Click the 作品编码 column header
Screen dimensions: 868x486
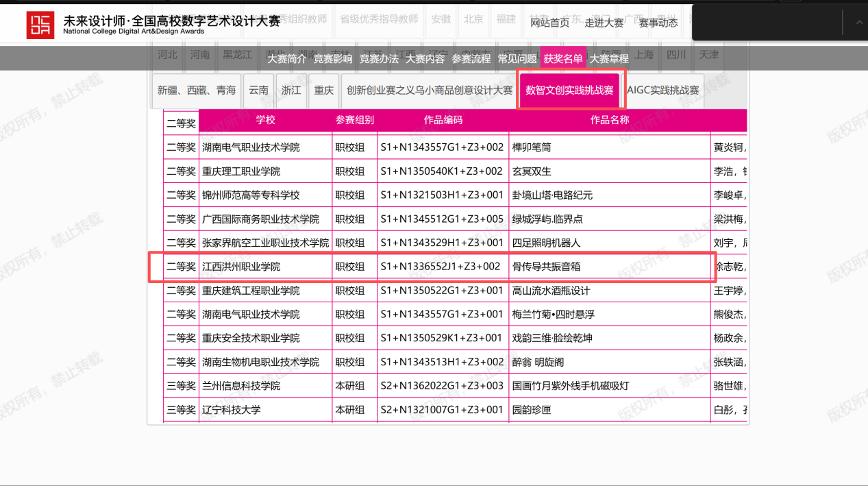click(443, 121)
